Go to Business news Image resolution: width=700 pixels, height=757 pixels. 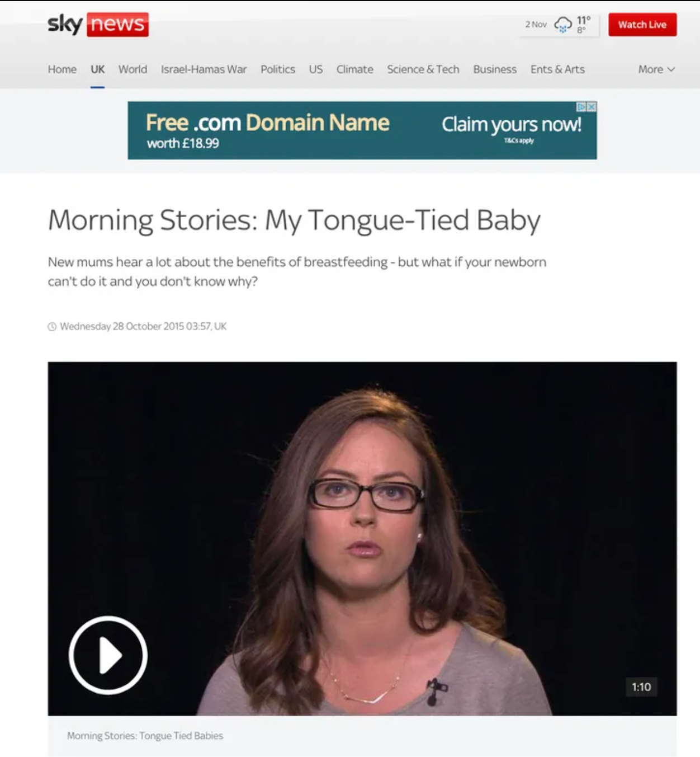click(x=495, y=69)
